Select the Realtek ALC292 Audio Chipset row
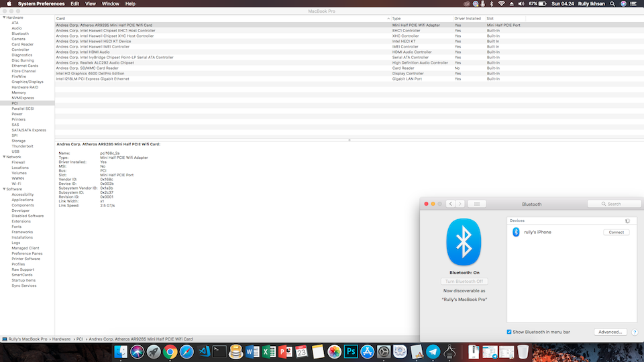The image size is (644, 362). 349,63
